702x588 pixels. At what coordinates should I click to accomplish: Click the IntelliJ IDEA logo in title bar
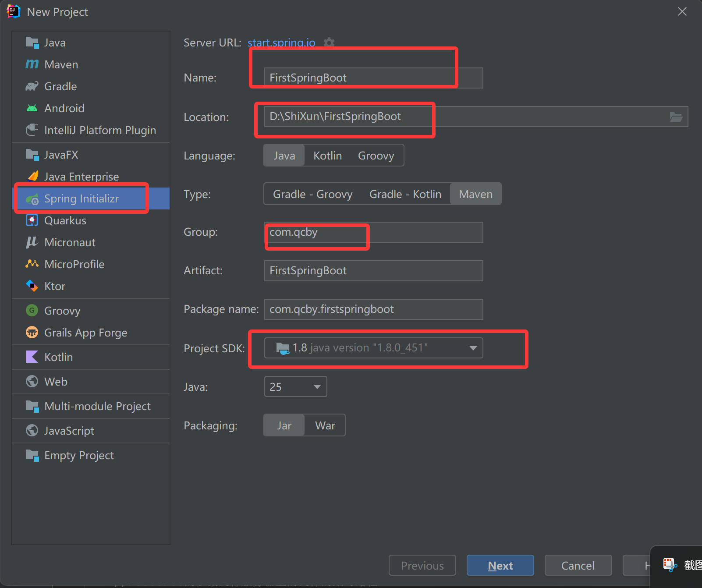[14, 11]
